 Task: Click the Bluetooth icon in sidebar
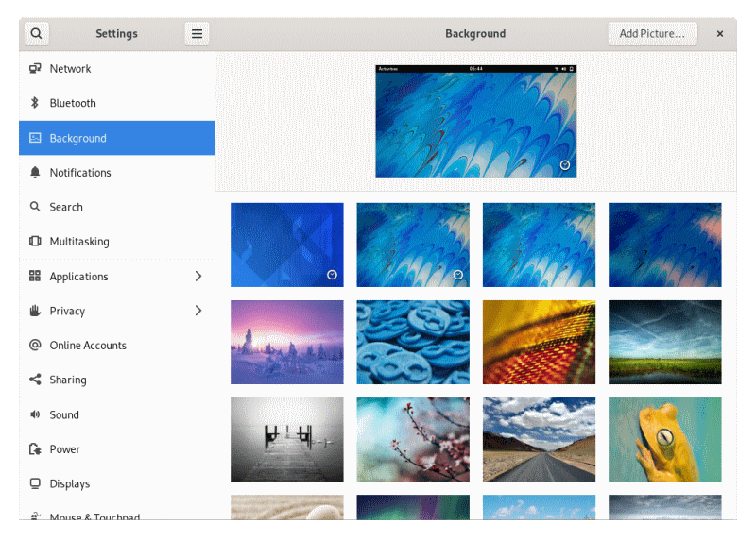point(35,103)
